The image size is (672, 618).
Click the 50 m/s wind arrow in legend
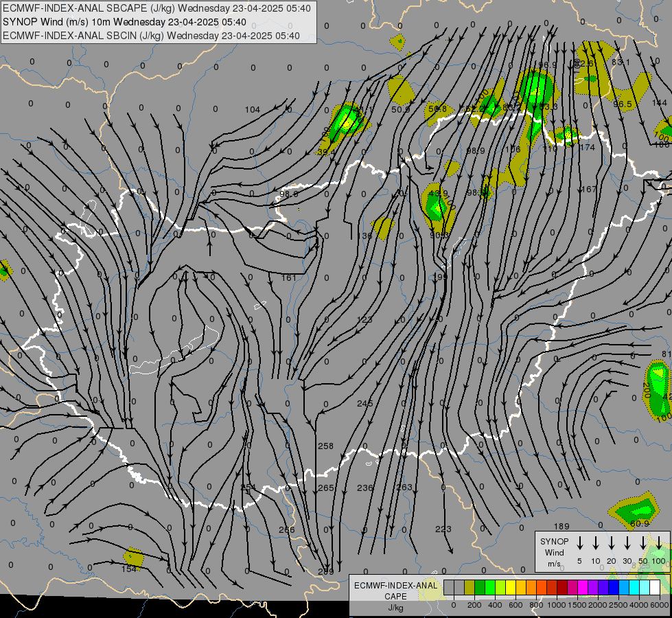point(643,542)
